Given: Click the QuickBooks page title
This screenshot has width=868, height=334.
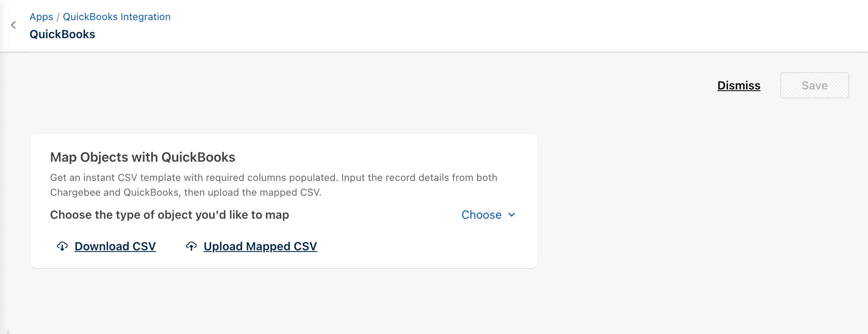Looking at the screenshot, I should pos(62,34).
